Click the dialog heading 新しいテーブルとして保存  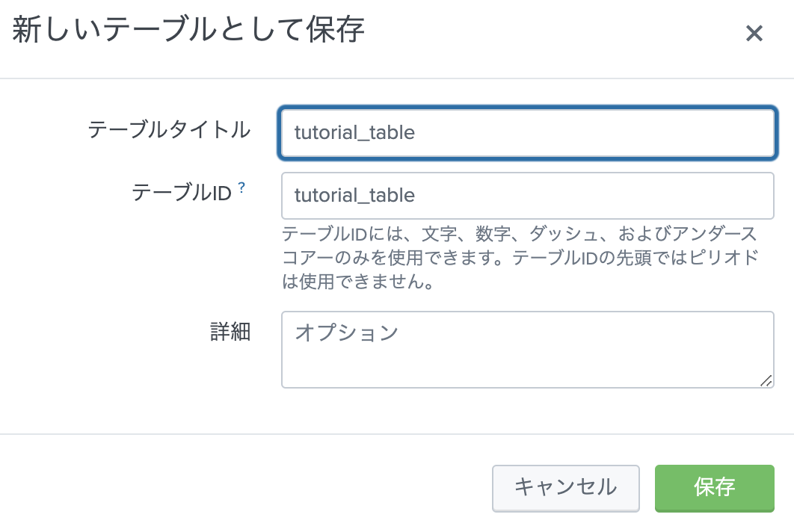coord(188,31)
